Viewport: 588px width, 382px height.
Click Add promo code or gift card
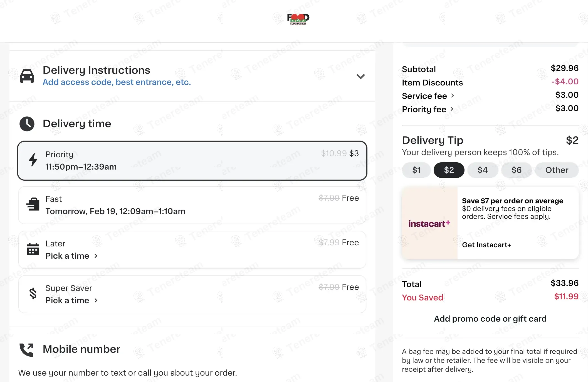click(490, 319)
